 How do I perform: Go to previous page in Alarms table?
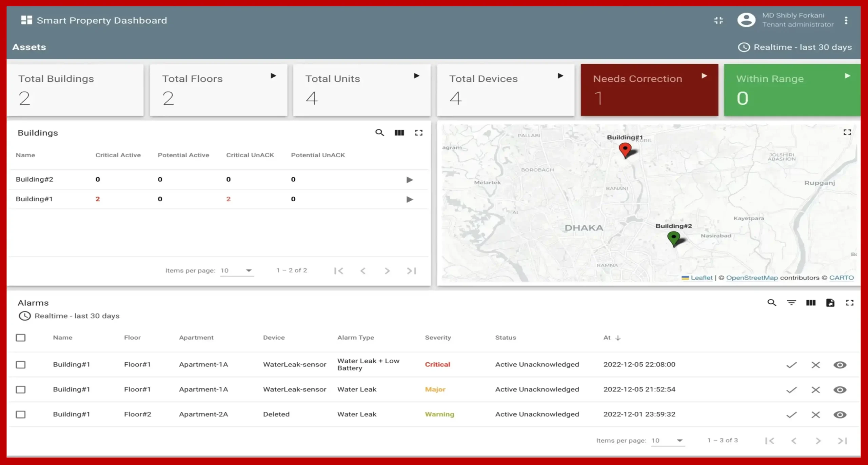point(794,441)
